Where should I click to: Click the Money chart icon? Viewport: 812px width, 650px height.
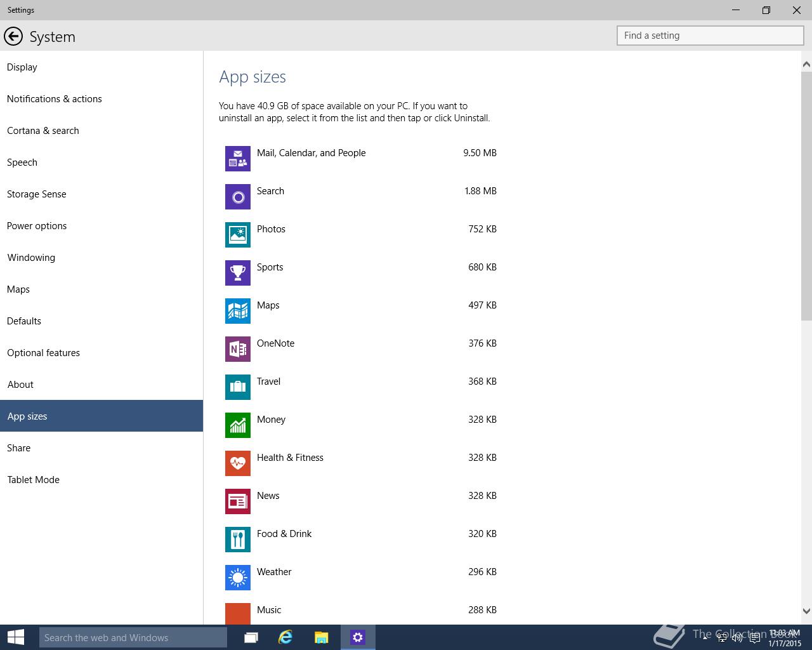(x=238, y=425)
